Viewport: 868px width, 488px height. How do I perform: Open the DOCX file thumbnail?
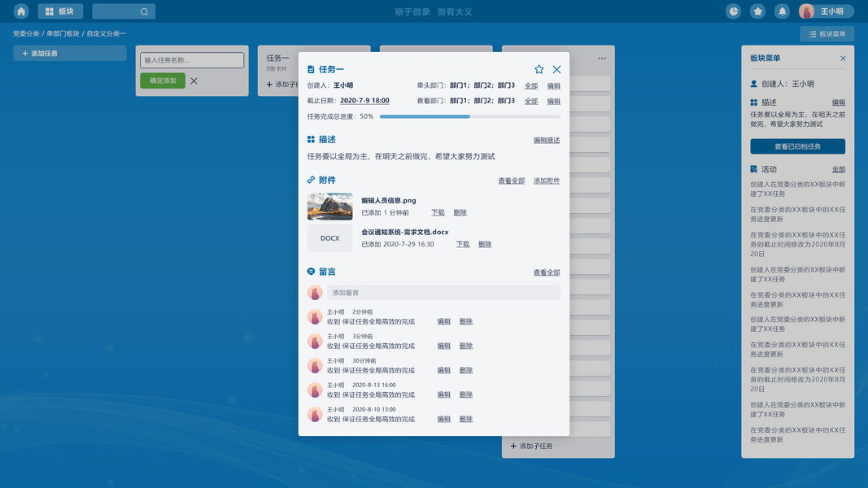[330, 238]
